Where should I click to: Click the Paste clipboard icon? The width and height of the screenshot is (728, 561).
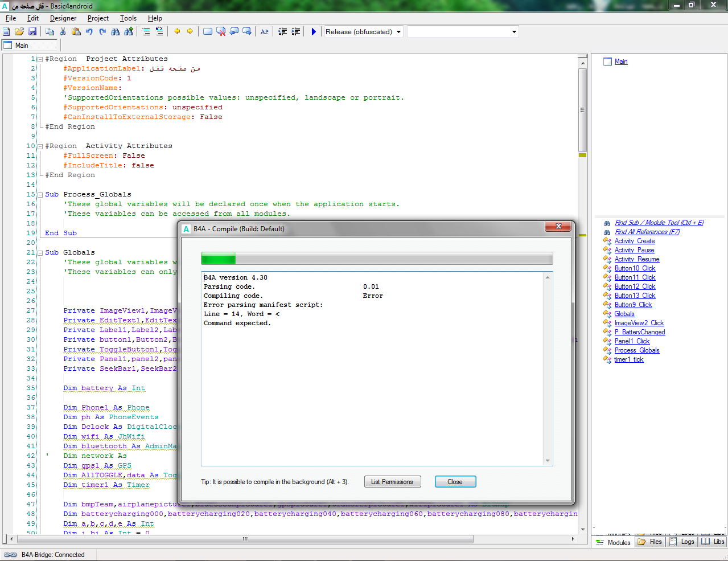pos(76,32)
